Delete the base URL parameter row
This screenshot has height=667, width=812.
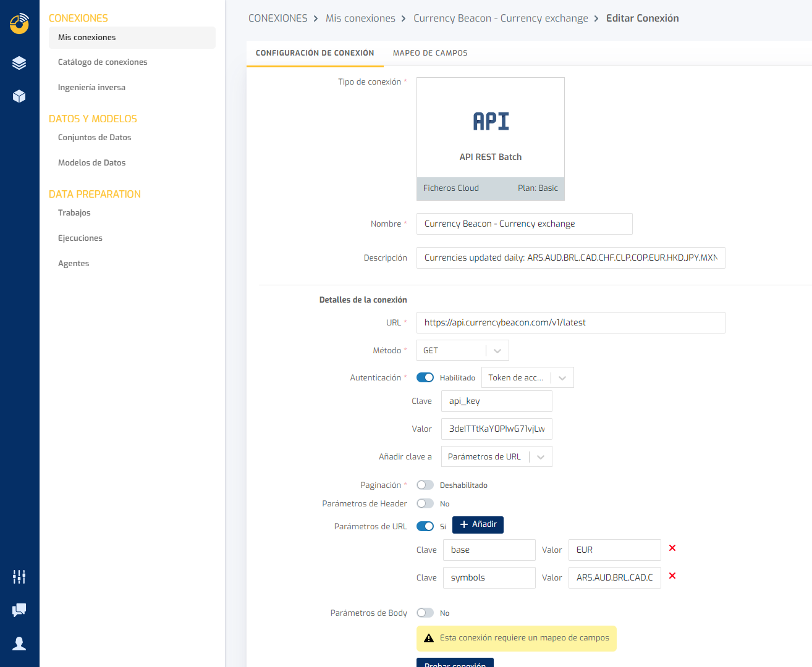tap(672, 548)
